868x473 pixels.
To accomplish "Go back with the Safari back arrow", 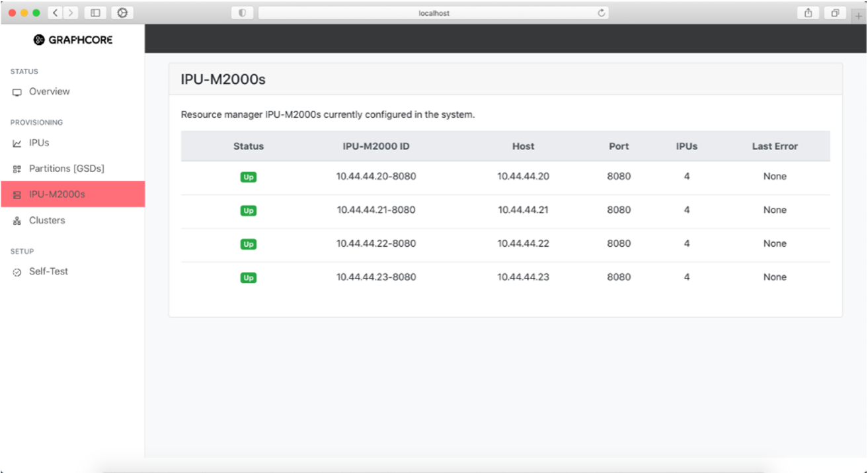I will (x=55, y=13).
